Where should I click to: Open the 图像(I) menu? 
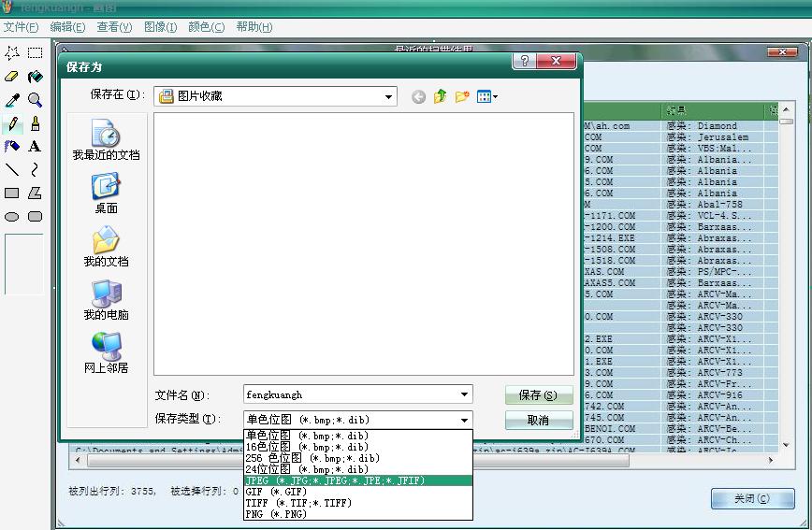tap(160, 27)
